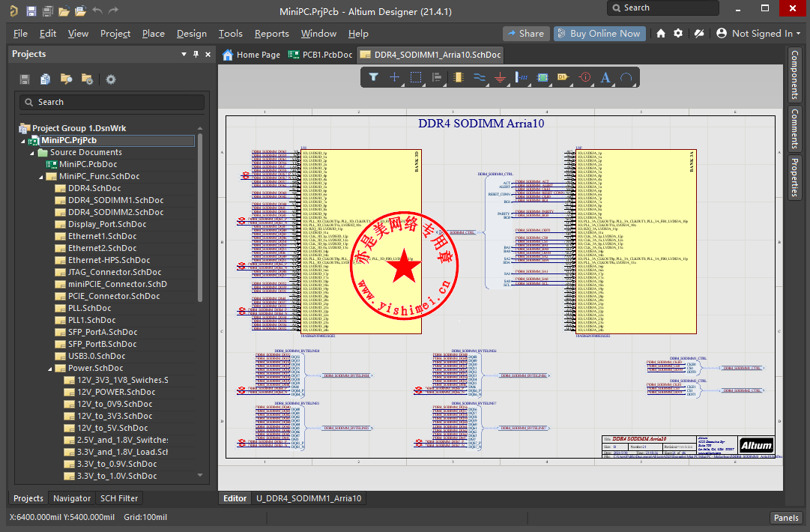Screen dimensions: 810x532
Task: Open the Home page icon in the top bar
Action: coord(661,34)
